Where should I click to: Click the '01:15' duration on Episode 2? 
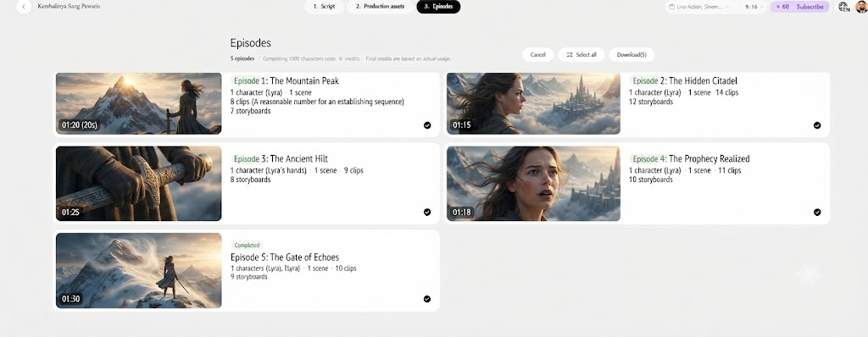tap(462, 125)
